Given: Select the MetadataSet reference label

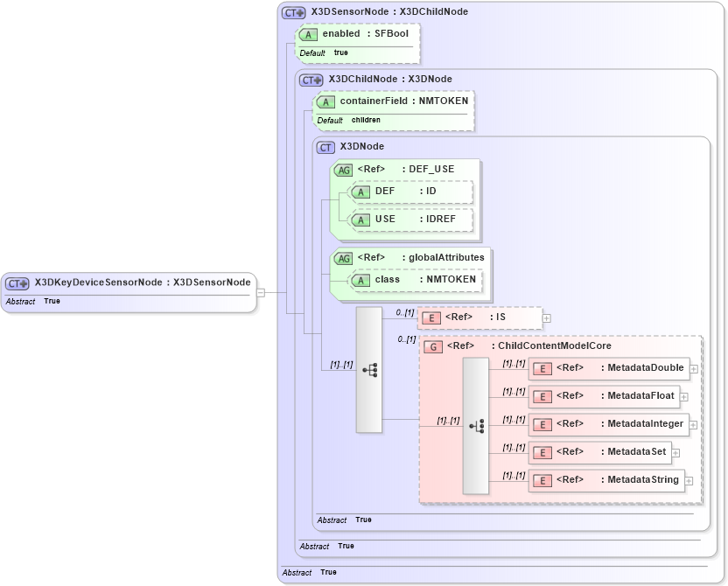Looking at the screenshot, I should coord(611,451).
